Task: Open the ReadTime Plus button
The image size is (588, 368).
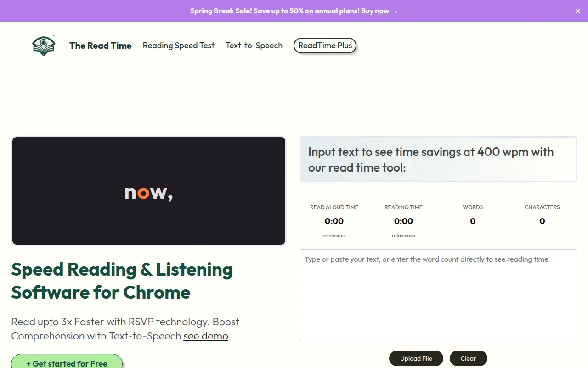Action: pos(325,46)
